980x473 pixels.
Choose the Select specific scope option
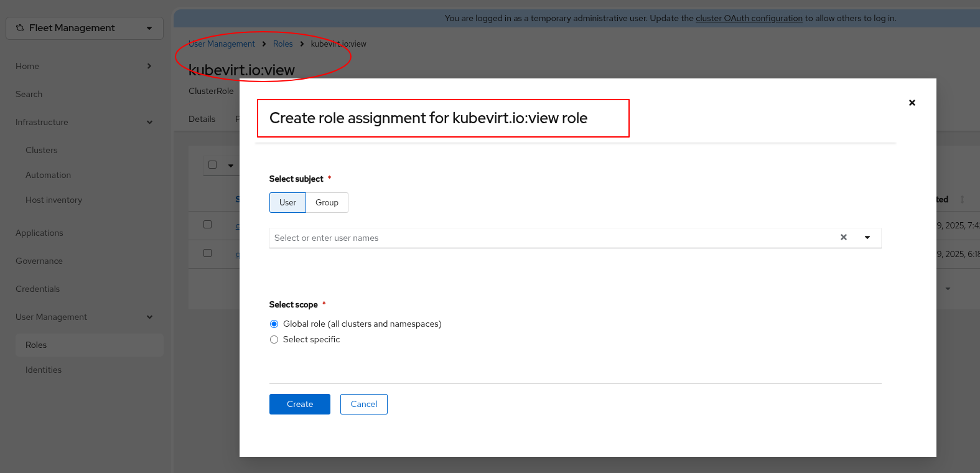point(274,339)
